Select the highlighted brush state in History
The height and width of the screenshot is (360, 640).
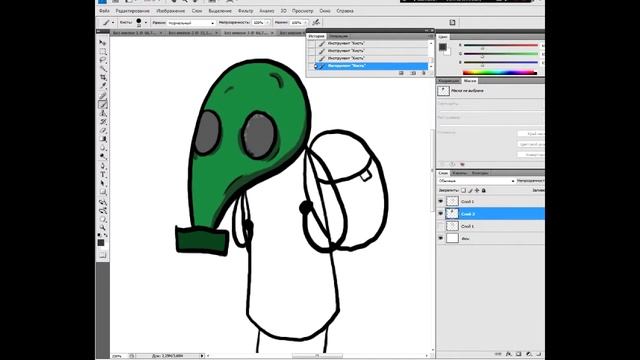pyautogui.click(x=371, y=66)
